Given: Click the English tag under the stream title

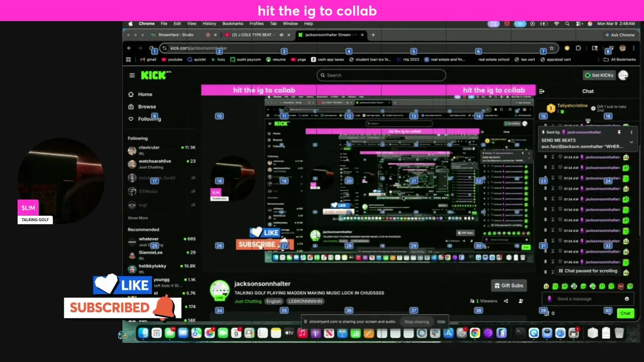Looking at the screenshot, I should pyautogui.click(x=274, y=301).
